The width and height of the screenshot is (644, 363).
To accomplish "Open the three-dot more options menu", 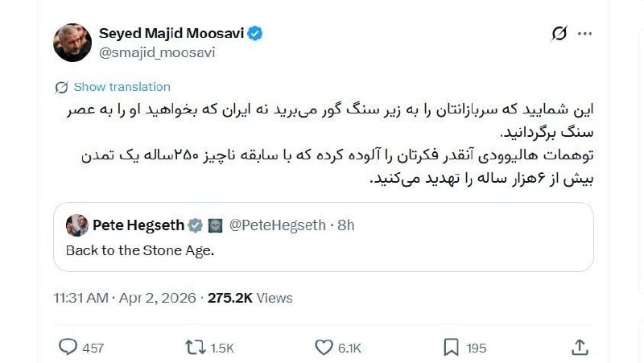I will (585, 34).
